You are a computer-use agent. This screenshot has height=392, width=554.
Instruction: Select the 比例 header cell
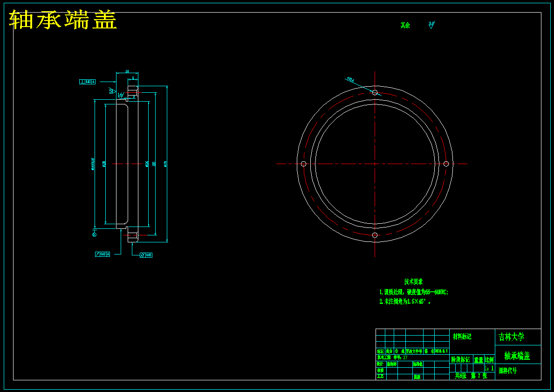(489, 360)
